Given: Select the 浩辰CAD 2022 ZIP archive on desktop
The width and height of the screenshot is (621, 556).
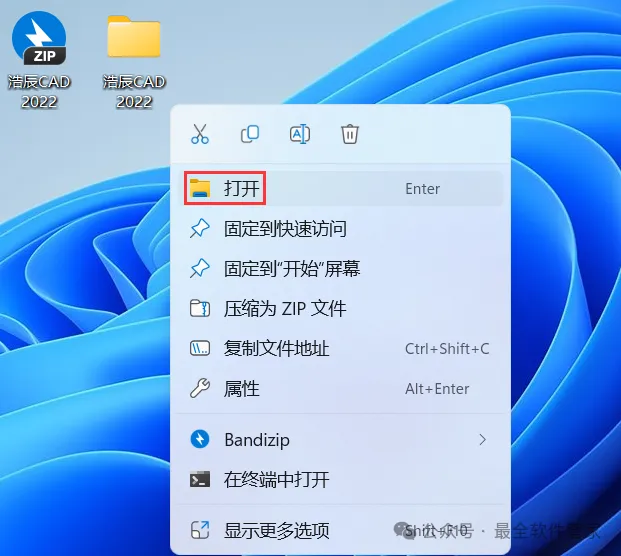Looking at the screenshot, I should pos(39,60).
